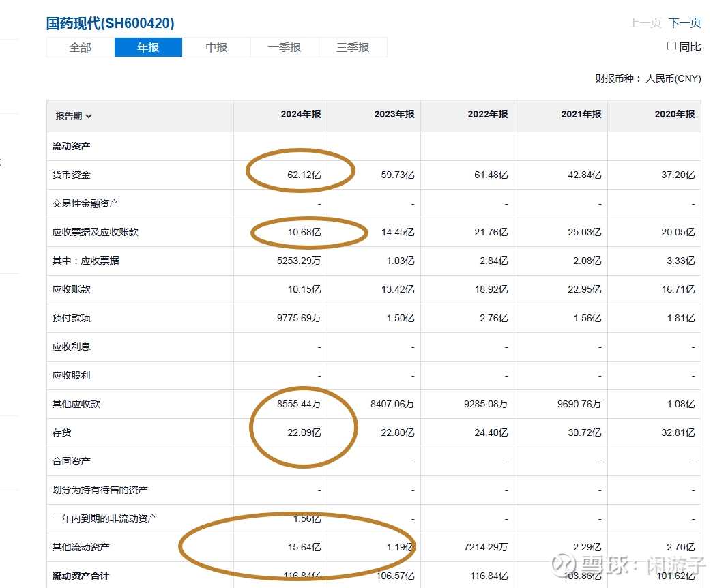
Task: Switch to the 全部 tab
Action: 81,47
